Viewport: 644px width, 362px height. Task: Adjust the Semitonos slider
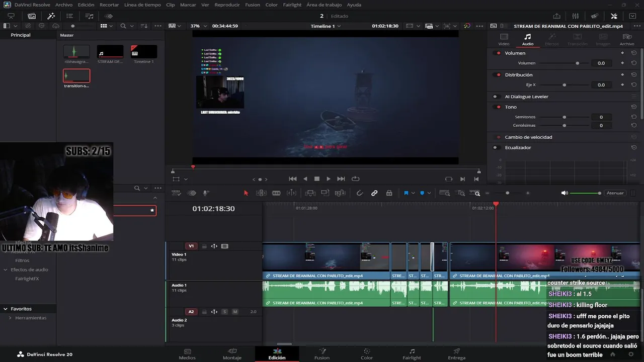(564, 117)
